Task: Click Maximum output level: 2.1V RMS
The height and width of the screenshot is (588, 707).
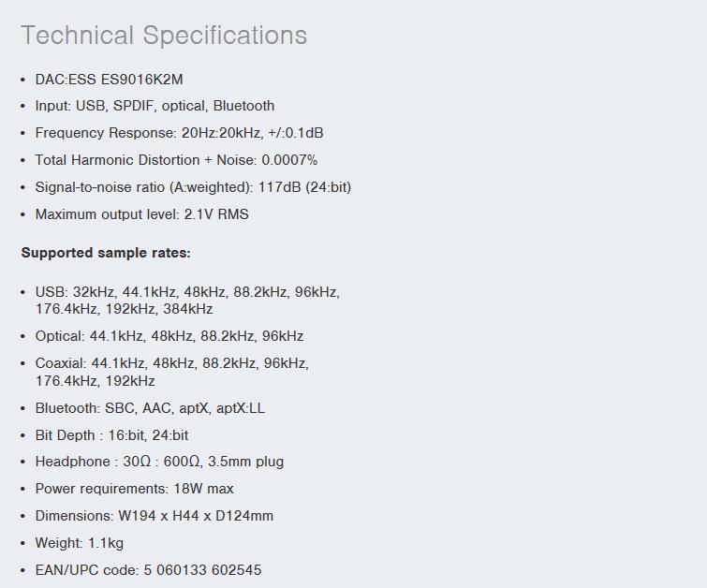Action: tap(141, 214)
